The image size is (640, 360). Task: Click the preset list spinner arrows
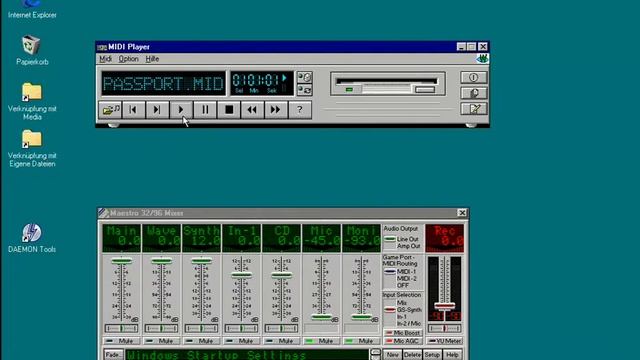click(x=376, y=354)
